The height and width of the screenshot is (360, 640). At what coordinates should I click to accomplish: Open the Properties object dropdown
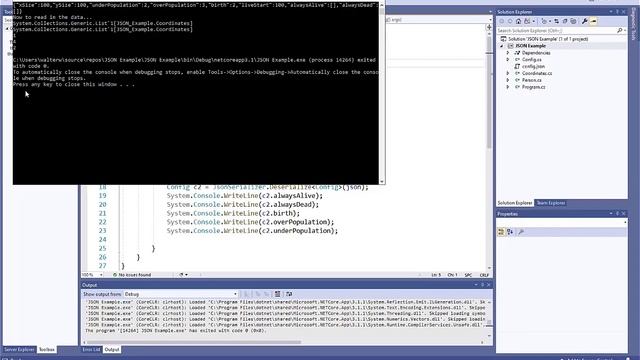point(625,222)
